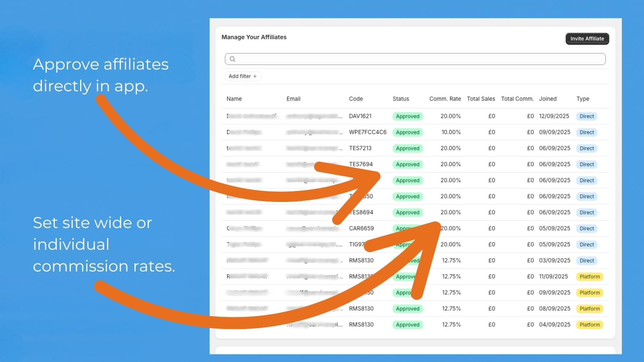
Task: Click the Invite Affiliate button
Action: click(587, 39)
